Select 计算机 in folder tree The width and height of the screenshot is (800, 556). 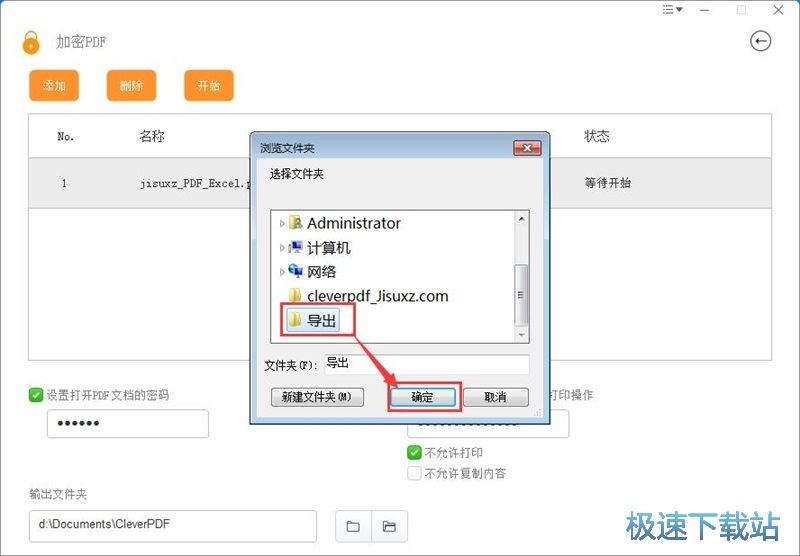(x=329, y=248)
